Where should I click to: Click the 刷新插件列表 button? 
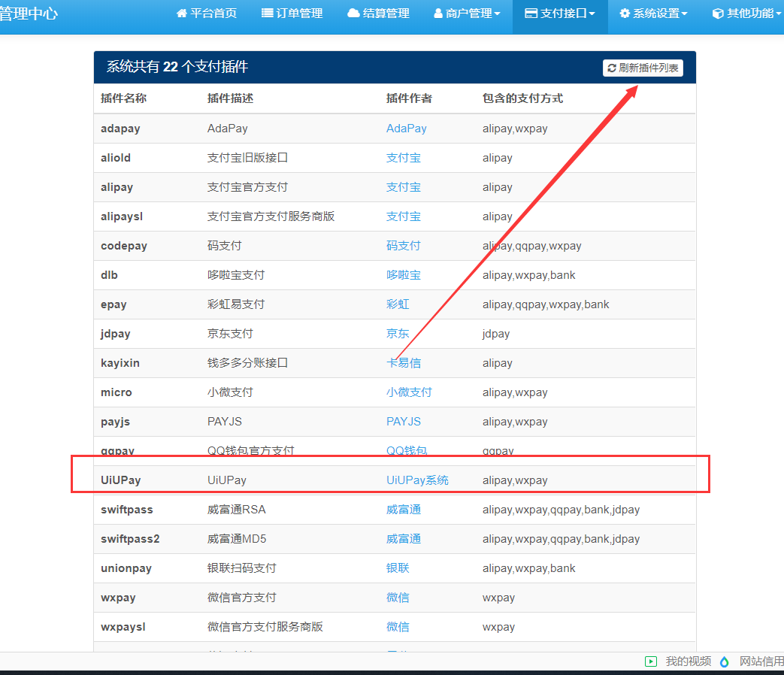[643, 68]
